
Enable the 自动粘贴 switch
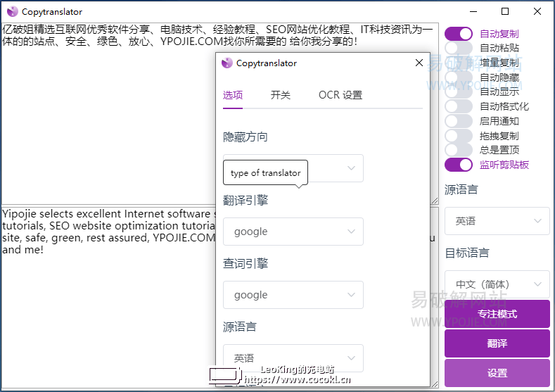pyautogui.click(x=459, y=48)
